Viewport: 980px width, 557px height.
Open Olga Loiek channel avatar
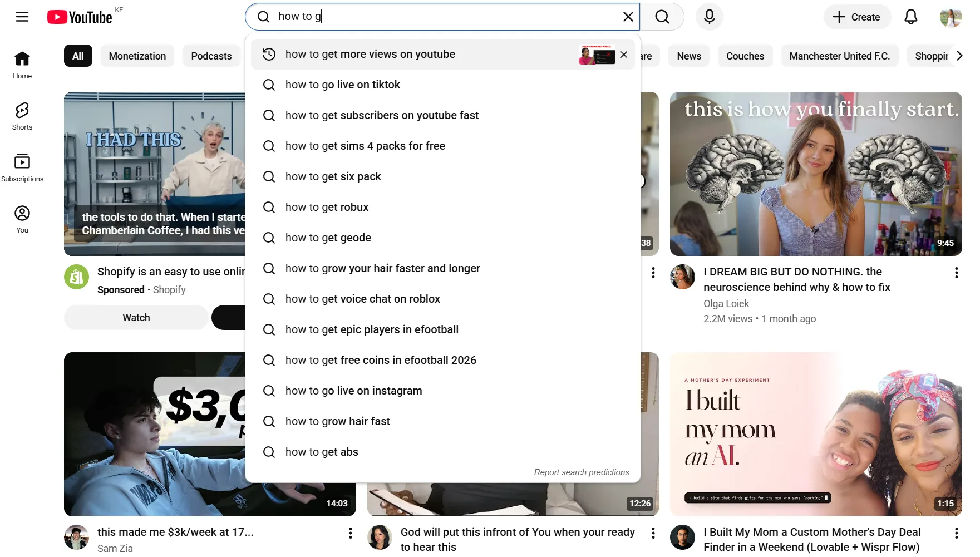tap(682, 277)
